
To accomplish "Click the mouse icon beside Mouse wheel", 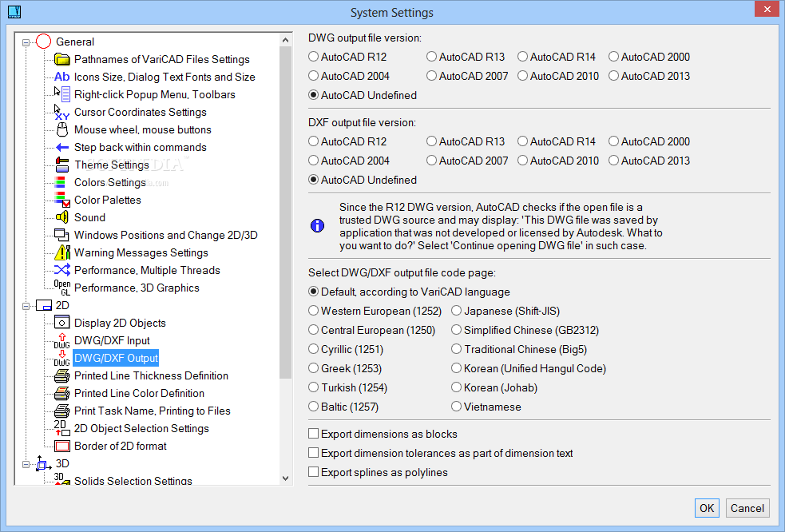I will 62,129.
